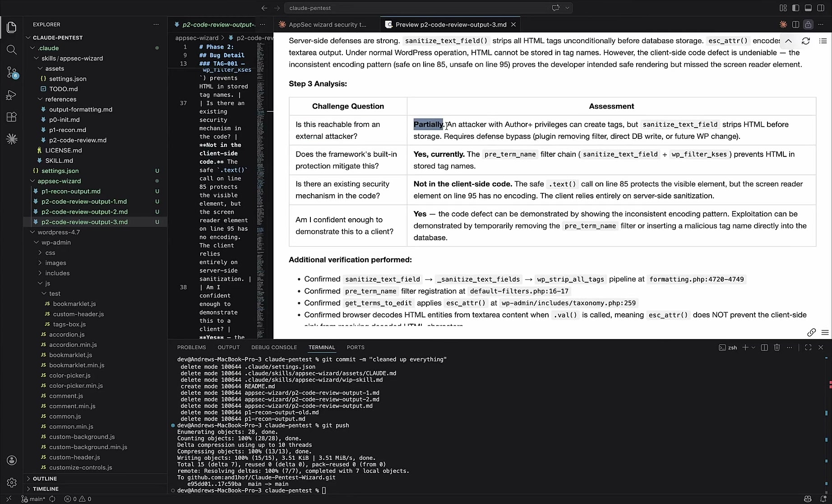The height and width of the screenshot is (504, 832).
Task: Switch to p2-code-review-output editor tab
Action: click(219, 24)
